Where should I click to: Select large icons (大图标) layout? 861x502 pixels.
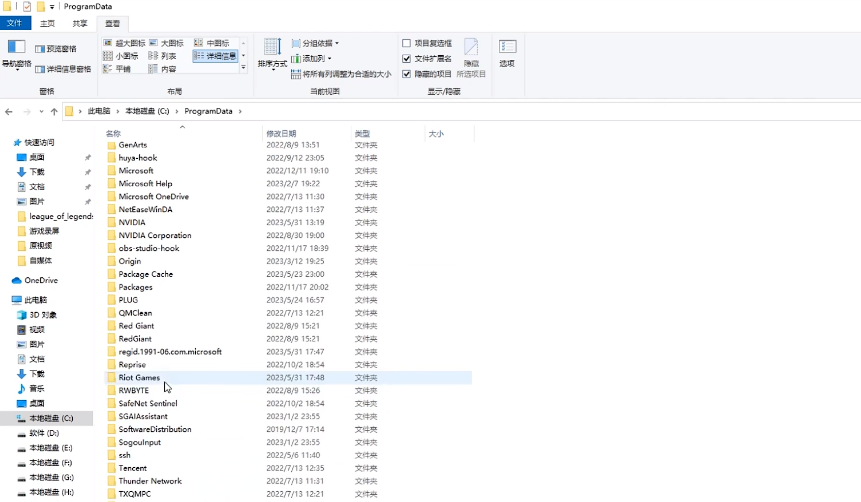click(166, 43)
